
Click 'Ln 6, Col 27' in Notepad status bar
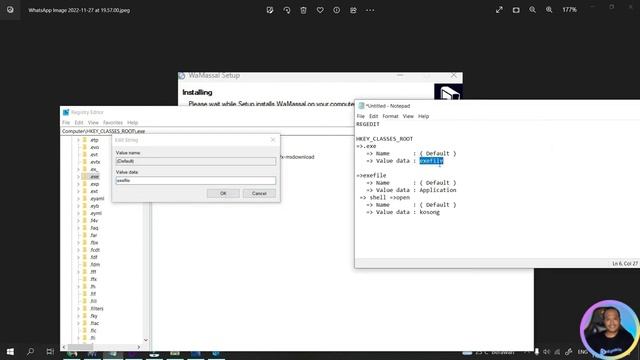[x=624, y=264]
